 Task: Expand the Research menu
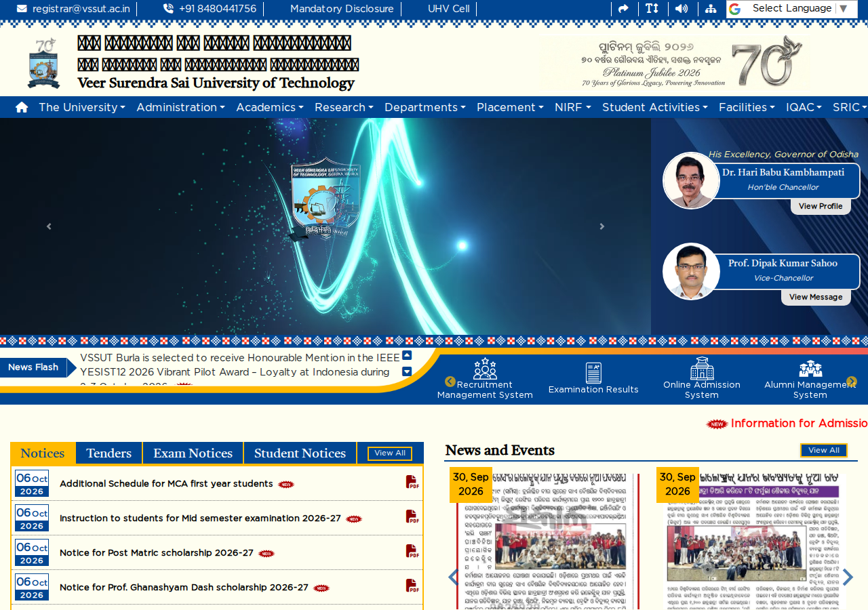coord(344,107)
